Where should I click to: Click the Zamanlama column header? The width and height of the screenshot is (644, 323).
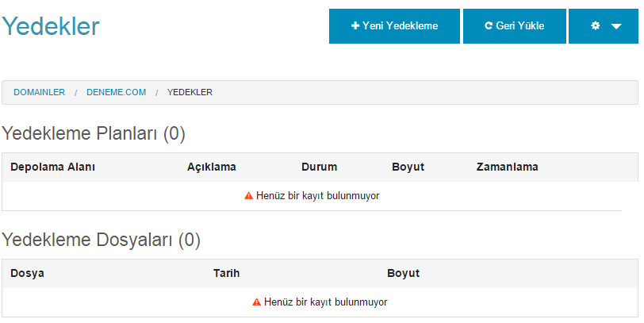(x=508, y=167)
